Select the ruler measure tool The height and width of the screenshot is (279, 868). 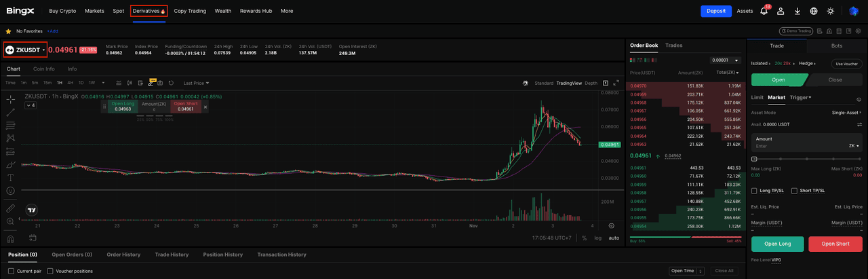point(11,208)
